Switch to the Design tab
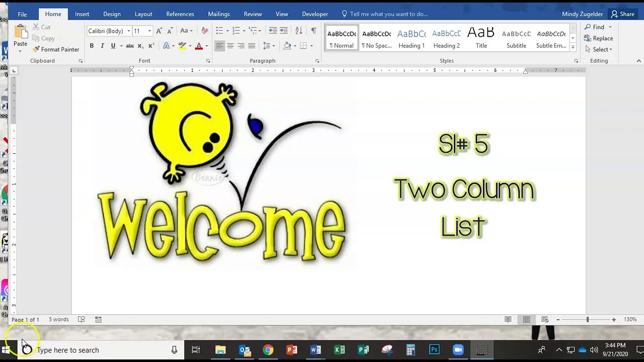Image resolution: width=644 pixels, height=362 pixels. tap(112, 14)
